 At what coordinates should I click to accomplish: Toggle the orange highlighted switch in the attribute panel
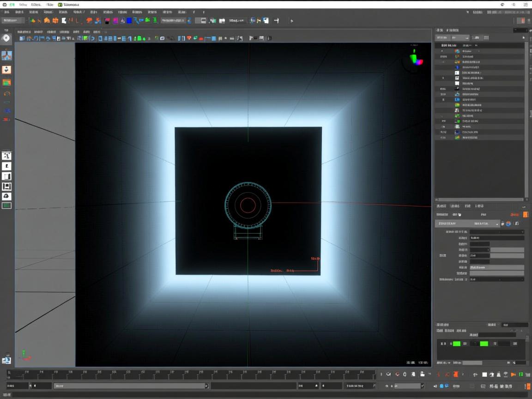point(525,214)
